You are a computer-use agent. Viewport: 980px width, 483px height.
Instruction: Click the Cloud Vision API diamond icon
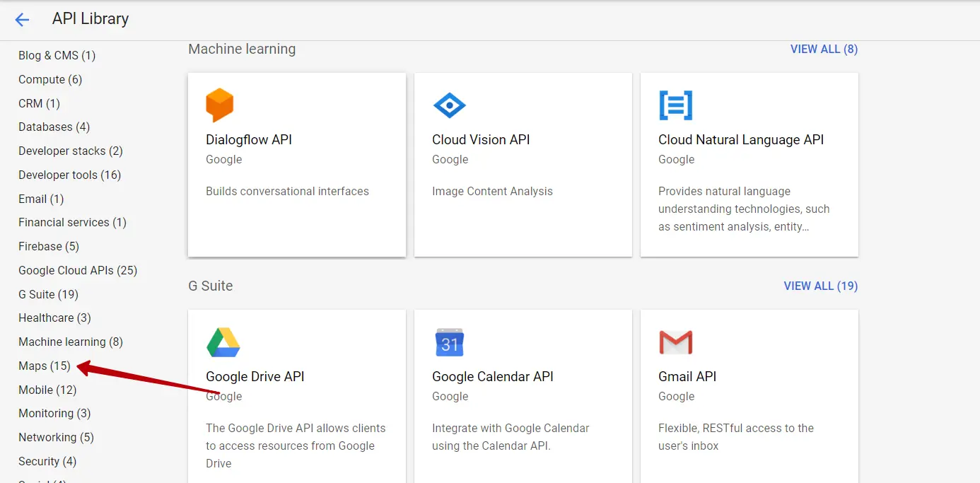coord(450,105)
